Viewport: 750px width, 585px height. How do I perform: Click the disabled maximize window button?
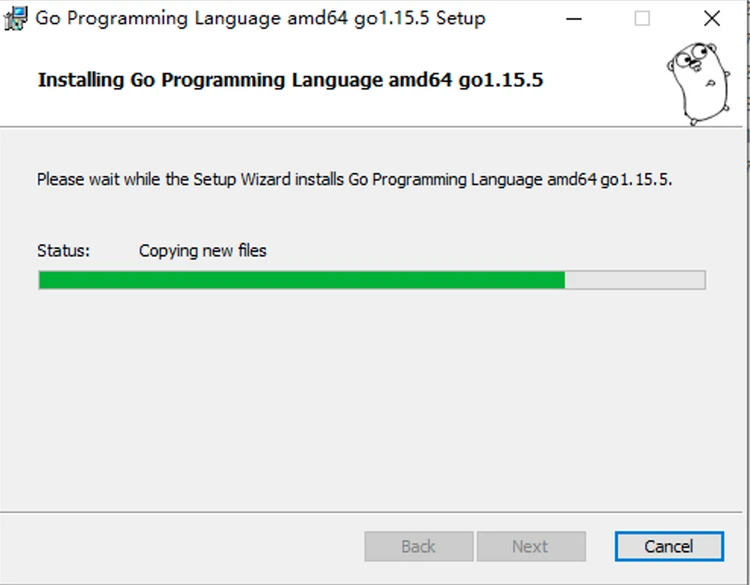pyautogui.click(x=642, y=19)
